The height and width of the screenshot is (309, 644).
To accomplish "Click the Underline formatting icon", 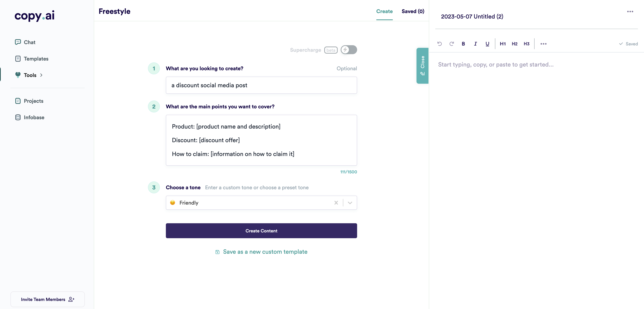I will pyautogui.click(x=487, y=43).
